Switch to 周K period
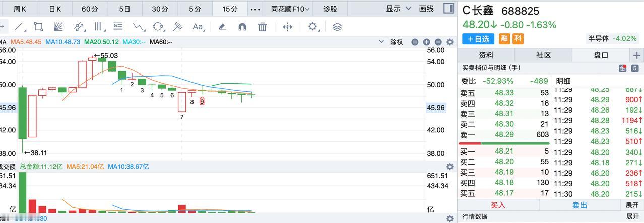 (x=20, y=9)
